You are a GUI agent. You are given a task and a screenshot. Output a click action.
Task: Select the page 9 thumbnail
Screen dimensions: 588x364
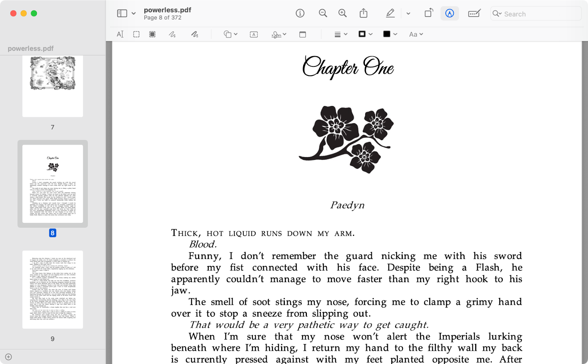pyautogui.click(x=53, y=289)
